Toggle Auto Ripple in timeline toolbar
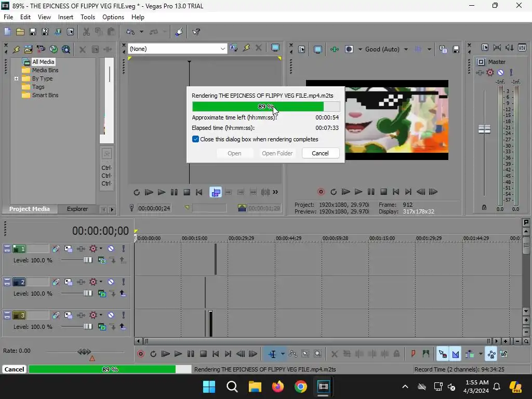The width and height of the screenshot is (532, 399). pyautogui.click(x=470, y=354)
